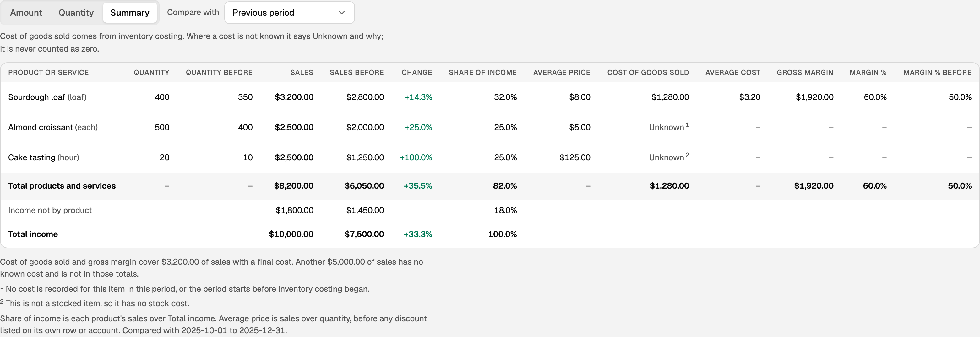Click the chevron in Compare with dropdown
980x337 pixels.
pyautogui.click(x=342, y=13)
